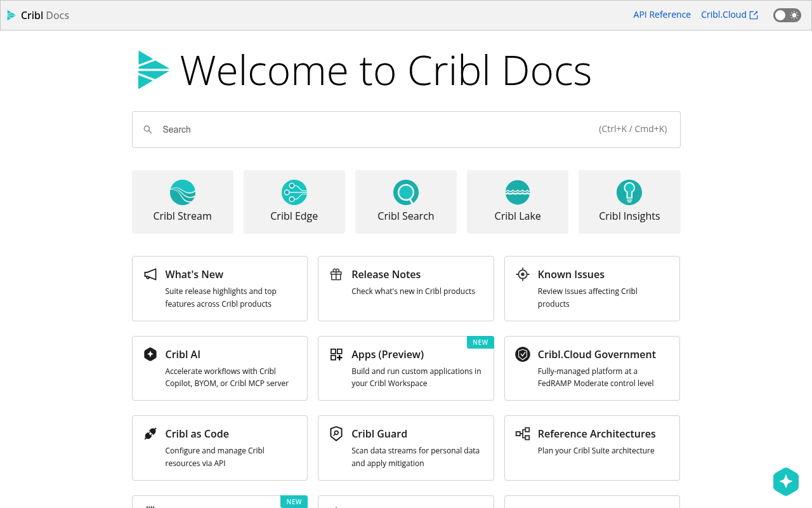Click 'Check what's new in Cribl products' text
This screenshot has width=812, height=508.
414,291
